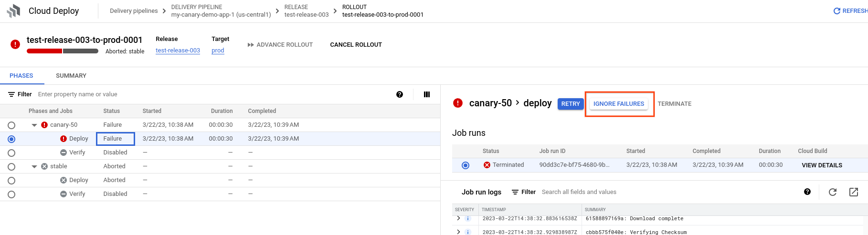Open column display options icon

point(427,94)
